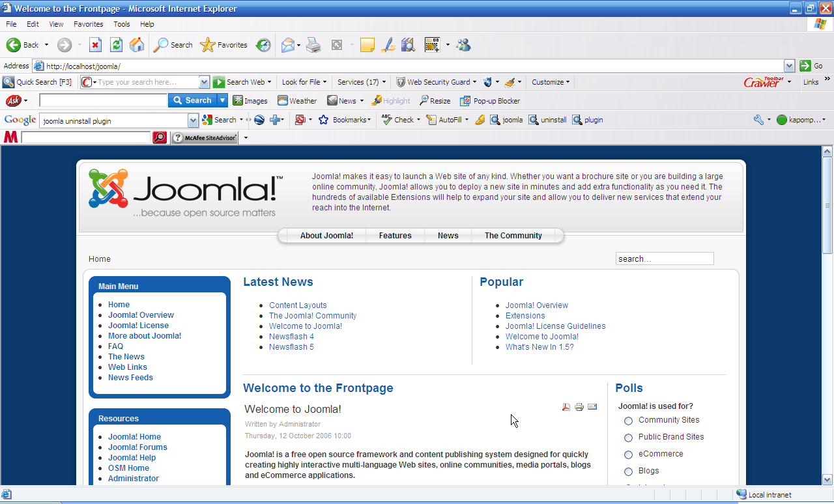Open the Help menu
Image resolution: width=834 pixels, height=504 pixels.
pyautogui.click(x=147, y=24)
